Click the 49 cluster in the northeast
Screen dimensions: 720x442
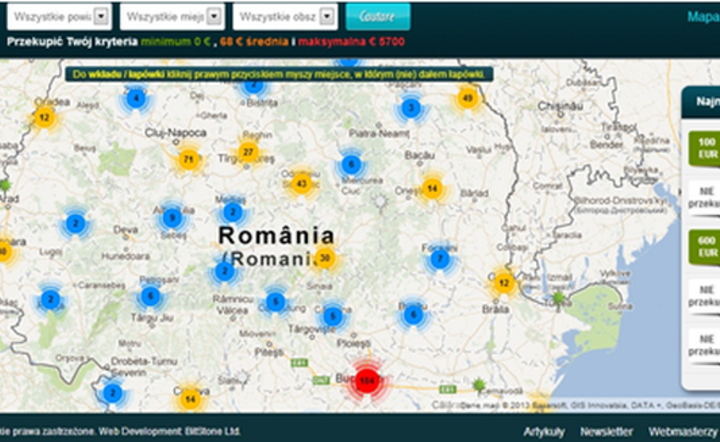point(468,98)
